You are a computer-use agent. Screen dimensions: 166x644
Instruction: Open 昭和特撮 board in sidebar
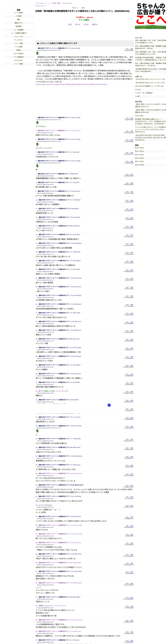point(18,26)
